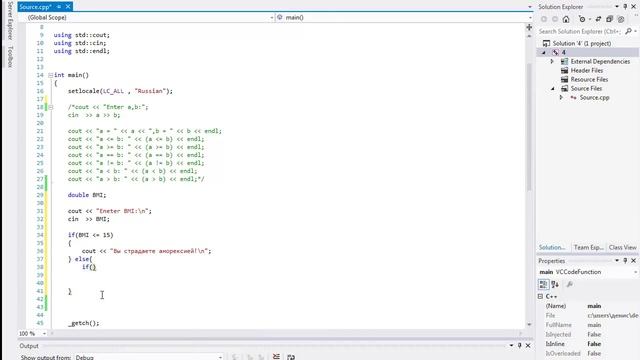
Task: Pin the Output panel
Action: [520, 345]
